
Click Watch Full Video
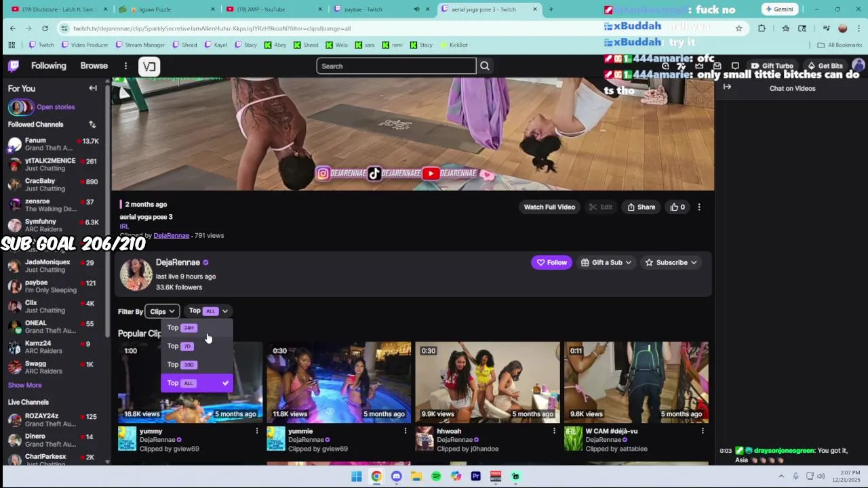tap(549, 207)
